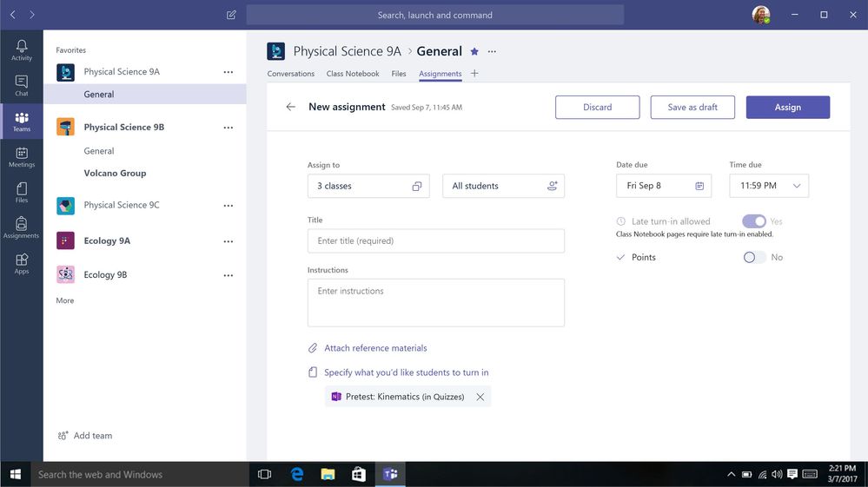Select General channel under Physical Science 9A

point(144,94)
